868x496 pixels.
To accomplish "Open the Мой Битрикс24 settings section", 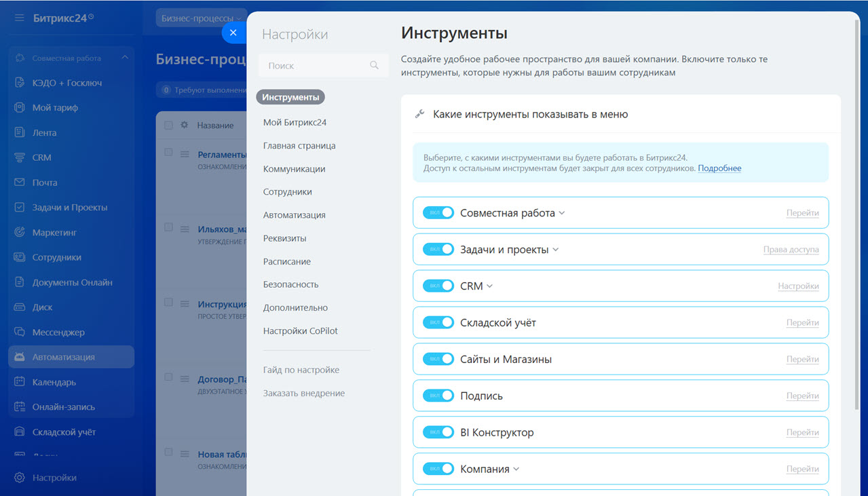I will coord(295,123).
